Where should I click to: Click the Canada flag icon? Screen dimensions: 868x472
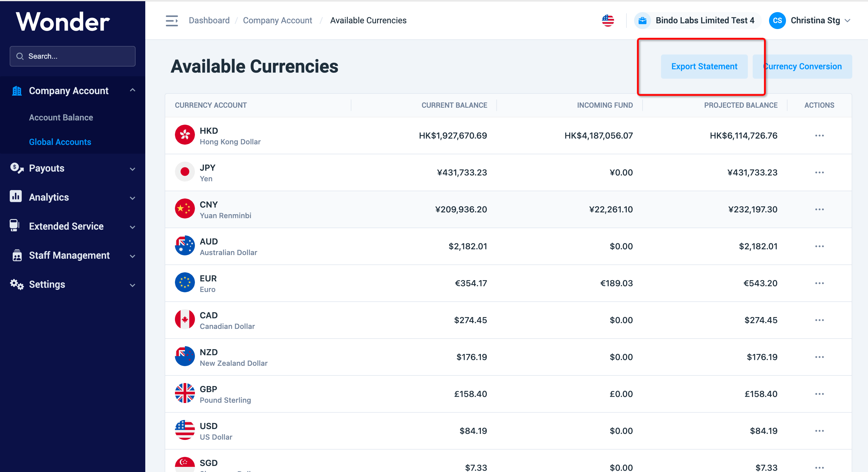point(185,320)
